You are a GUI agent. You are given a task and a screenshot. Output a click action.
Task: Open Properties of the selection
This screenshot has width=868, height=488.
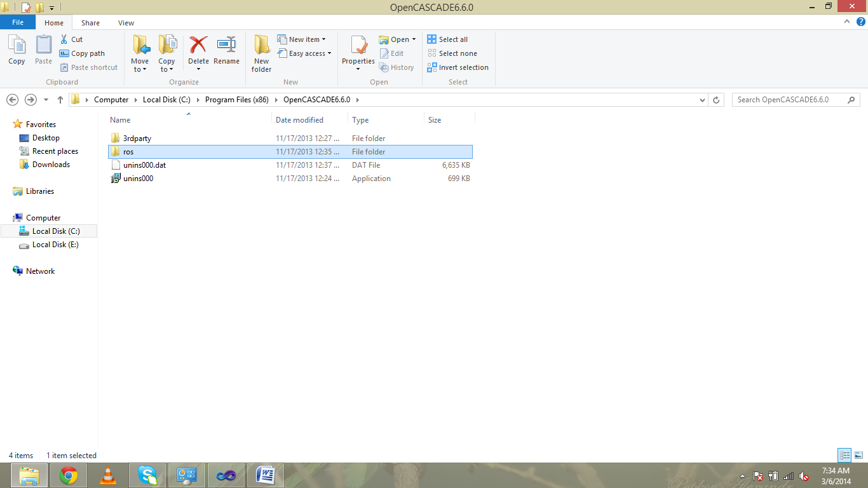(358, 54)
